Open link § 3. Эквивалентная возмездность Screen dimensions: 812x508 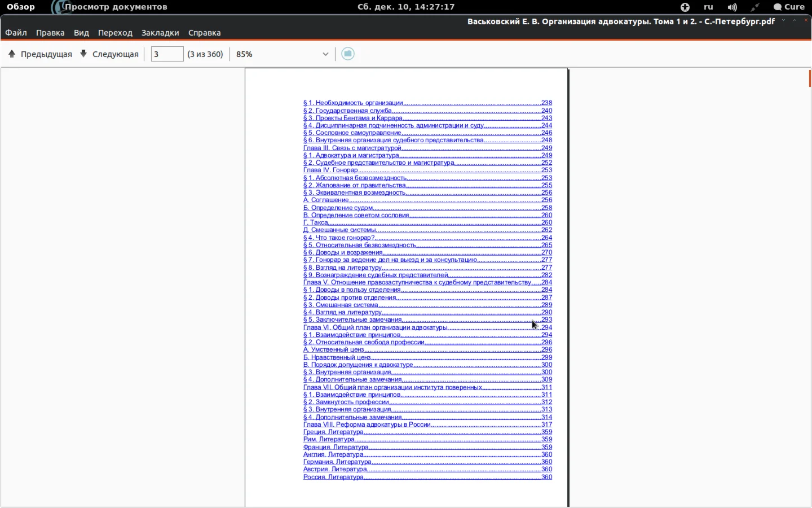[355, 192]
